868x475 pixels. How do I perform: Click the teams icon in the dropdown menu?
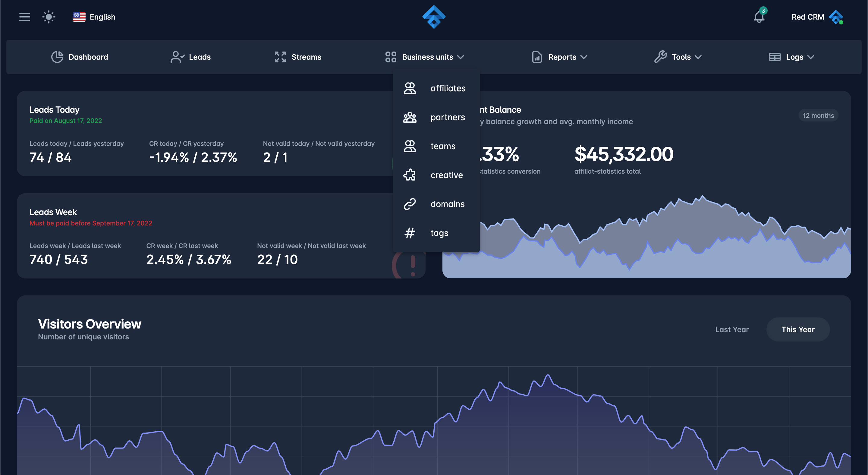tap(410, 146)
